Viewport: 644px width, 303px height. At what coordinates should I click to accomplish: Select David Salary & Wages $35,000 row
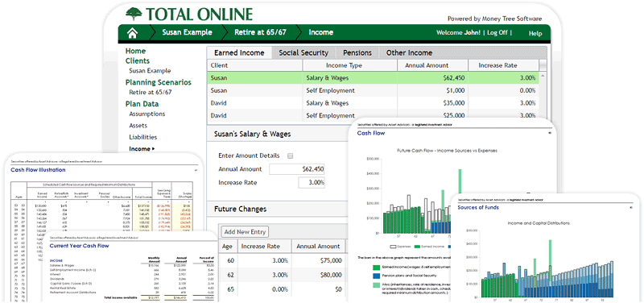pos(373,103)
